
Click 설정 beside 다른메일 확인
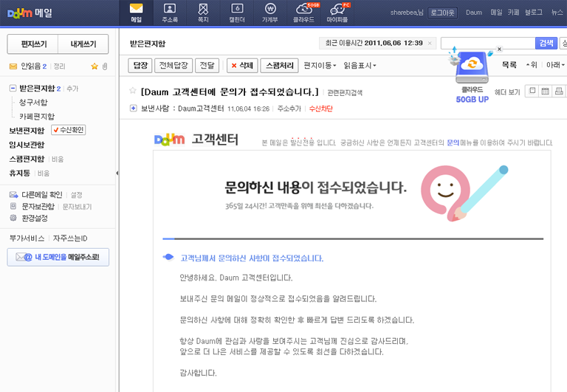click(76, 196)
